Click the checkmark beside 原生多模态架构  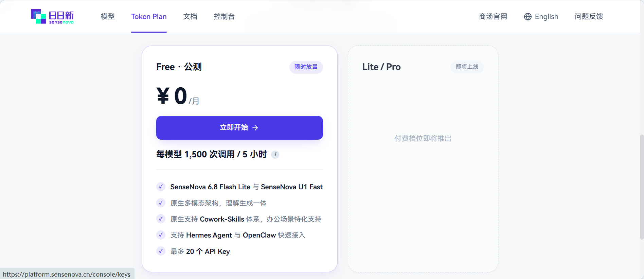tap(161, 203)
